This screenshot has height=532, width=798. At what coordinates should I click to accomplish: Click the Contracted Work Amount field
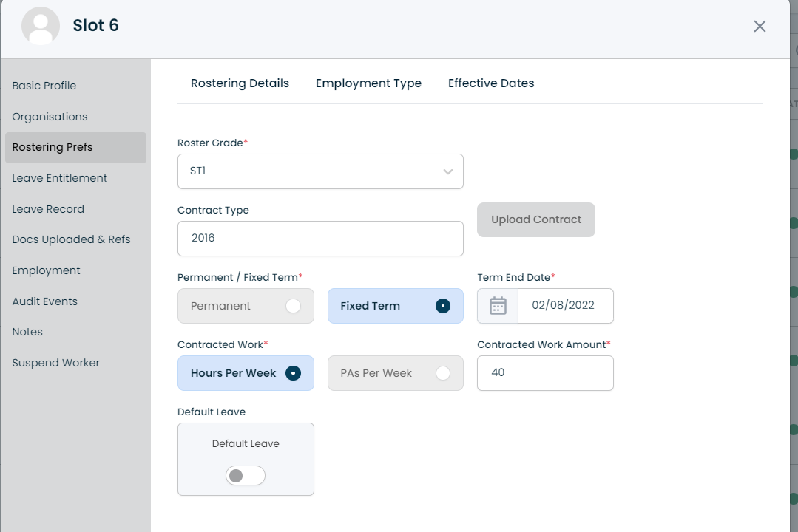tap(545, 373)
